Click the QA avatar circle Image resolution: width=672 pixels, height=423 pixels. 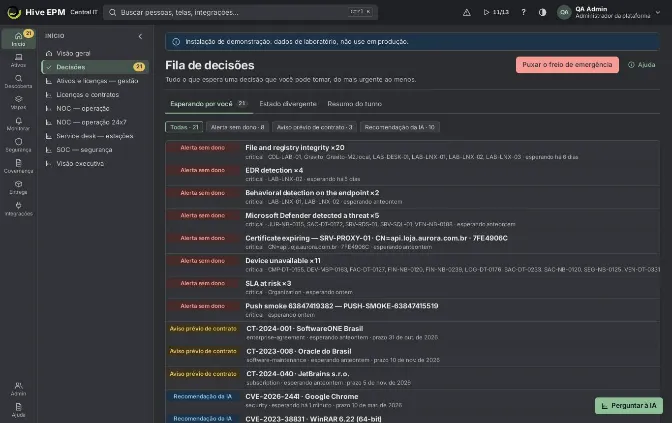[564, 12]
